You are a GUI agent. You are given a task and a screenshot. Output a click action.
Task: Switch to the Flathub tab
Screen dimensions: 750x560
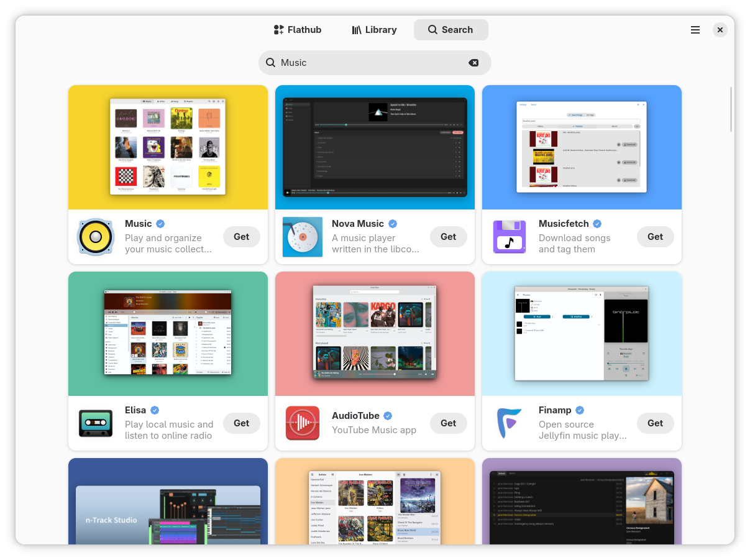click(x=298, y=30)
